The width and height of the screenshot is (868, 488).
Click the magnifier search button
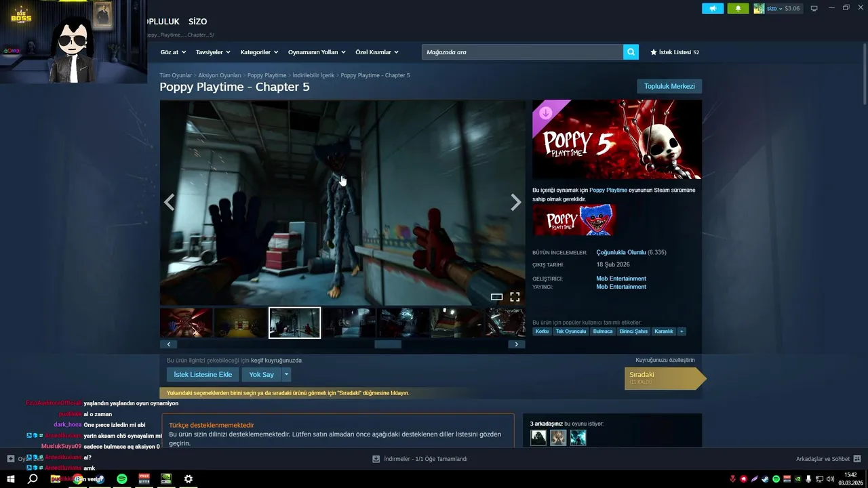pyautogui.click(x=631, y=52)
